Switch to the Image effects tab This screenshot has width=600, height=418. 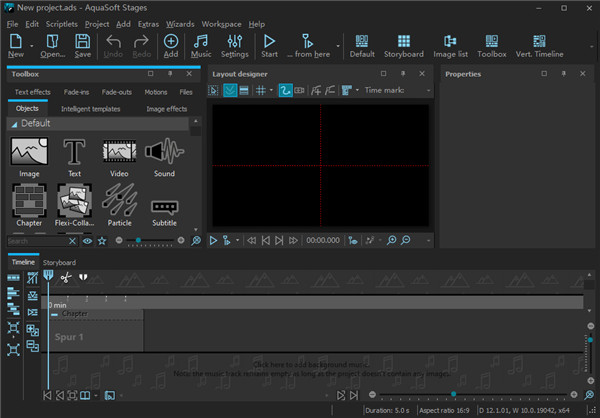pos(166,108)
